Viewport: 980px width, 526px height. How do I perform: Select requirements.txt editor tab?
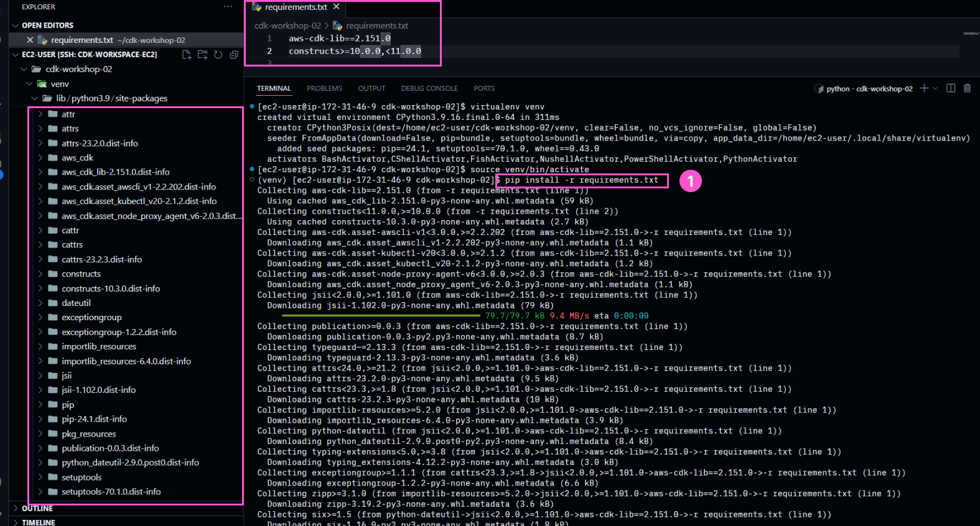(296, 7)
